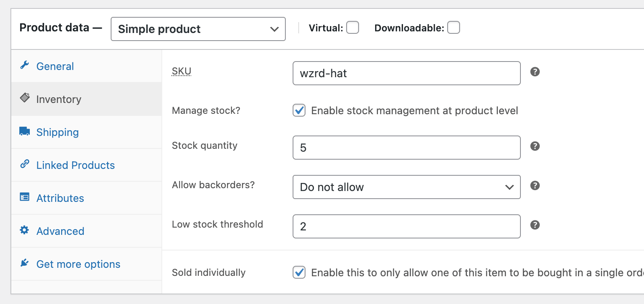Image resolution: width=644 pixels, height=304 pixels.
Task: Click the plug icon for Get more options
Action: click(25, 263)
